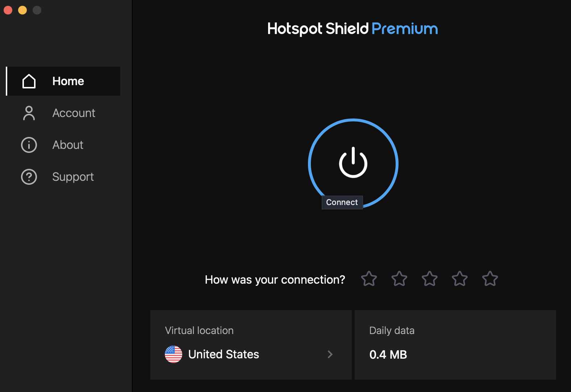Screen dimensions: 571x392
Task: Click the Support question mark icon
Action: coord(29,177)
